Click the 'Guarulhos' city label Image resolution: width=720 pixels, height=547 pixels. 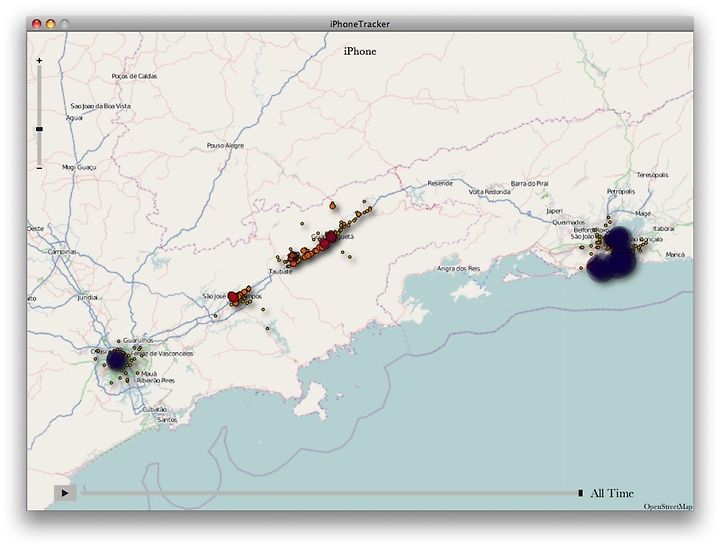tap(138, 341)
